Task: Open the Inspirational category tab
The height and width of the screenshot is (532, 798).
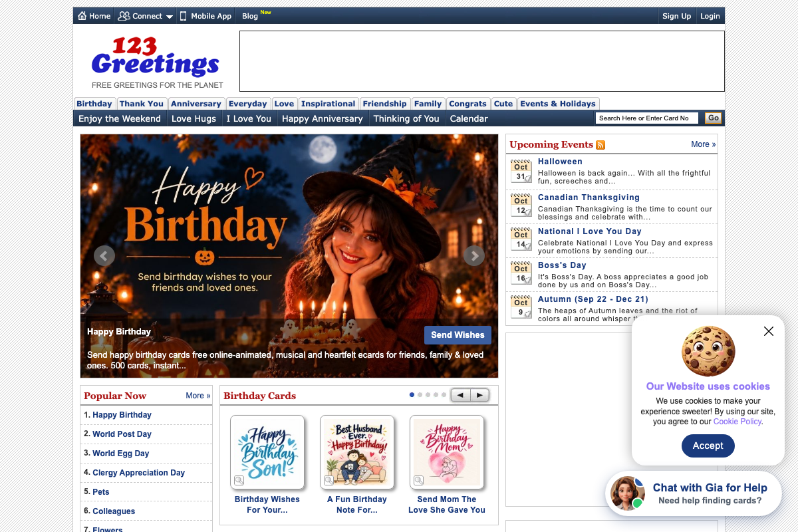Action: pyautogui.click(x=328, y=104)
